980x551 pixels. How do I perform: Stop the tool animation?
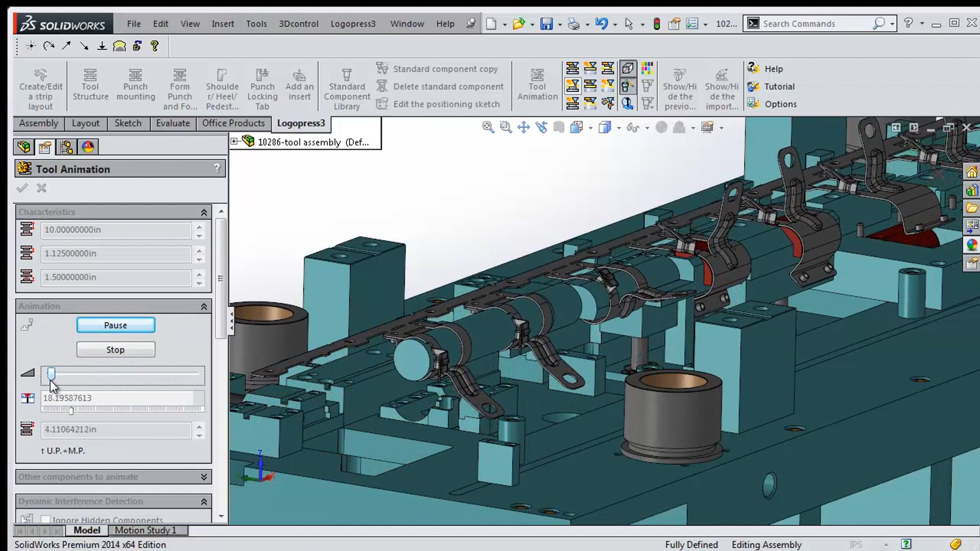point(116,350)
